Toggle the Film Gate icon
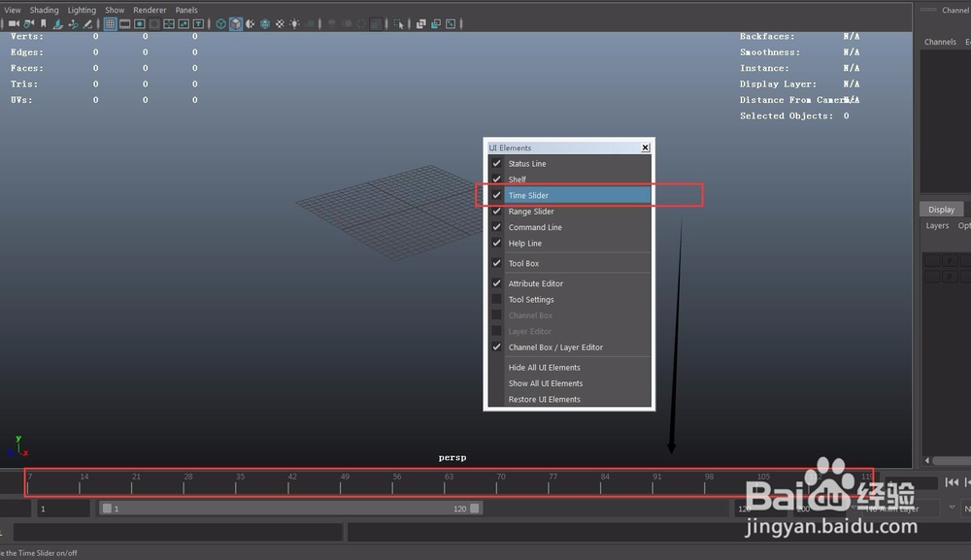 pos(124,23)
